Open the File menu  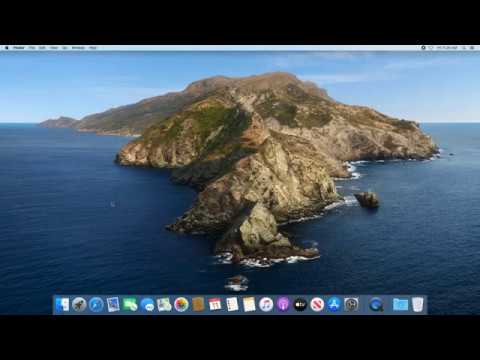pyautogui.click(x=32, y=48)
